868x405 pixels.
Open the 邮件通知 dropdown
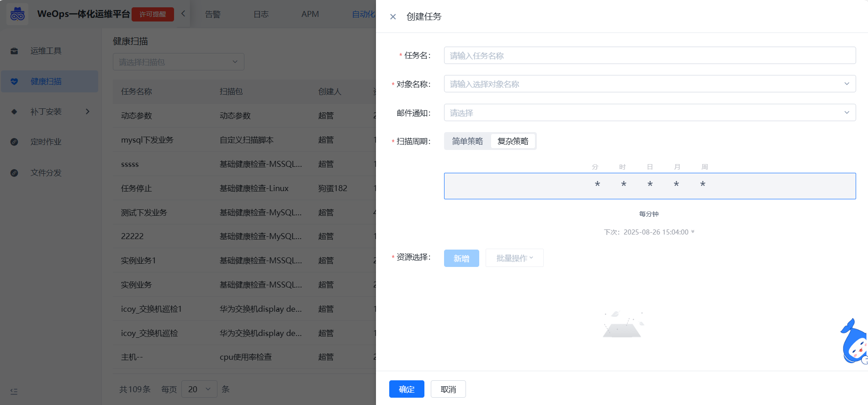click(x=649, y=113)
